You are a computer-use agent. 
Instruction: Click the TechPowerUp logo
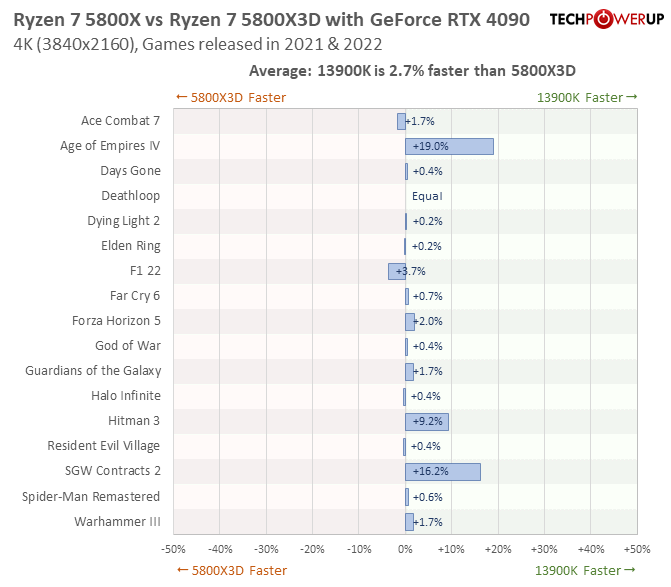[606, 19]
